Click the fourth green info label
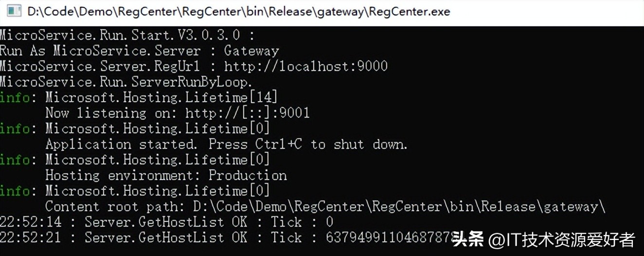This screenshot has height=256, width=644. (15, 191)
